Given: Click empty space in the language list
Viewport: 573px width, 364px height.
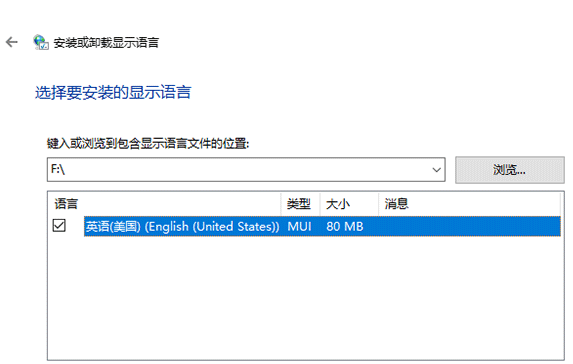Looking at the screenshot, I should [x=306, y=298].
